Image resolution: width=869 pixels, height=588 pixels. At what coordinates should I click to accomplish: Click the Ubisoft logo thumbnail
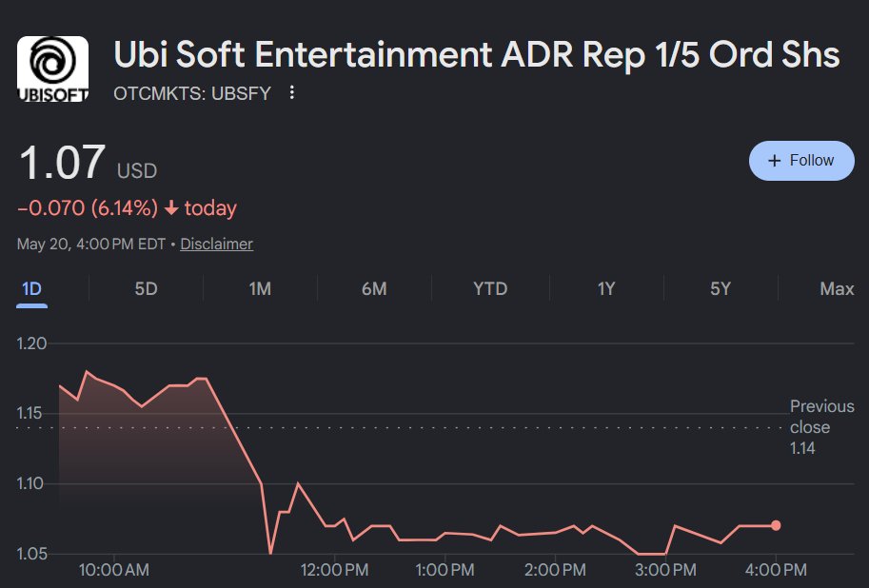(52, 69)
